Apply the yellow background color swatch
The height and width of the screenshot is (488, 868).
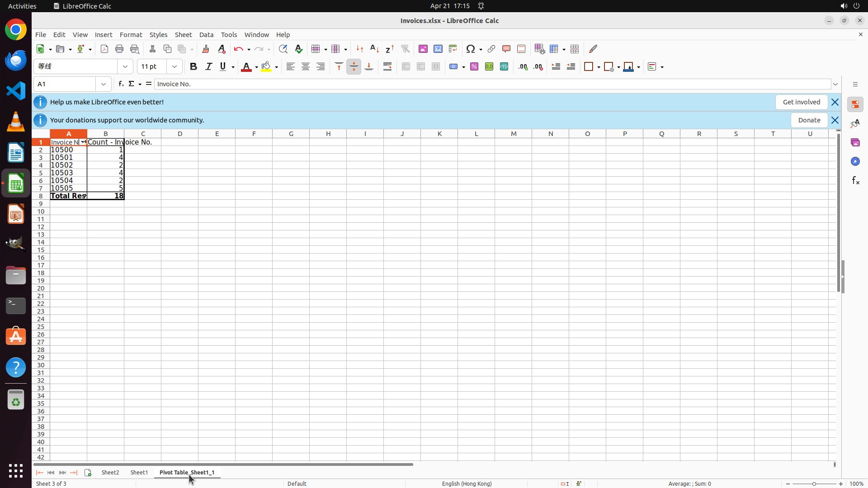[266, 67]
